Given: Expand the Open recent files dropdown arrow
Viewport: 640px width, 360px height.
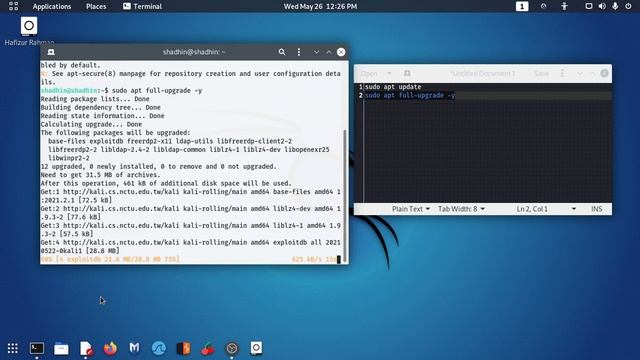Looking at the screenshot, I should (x=389, y=73).
